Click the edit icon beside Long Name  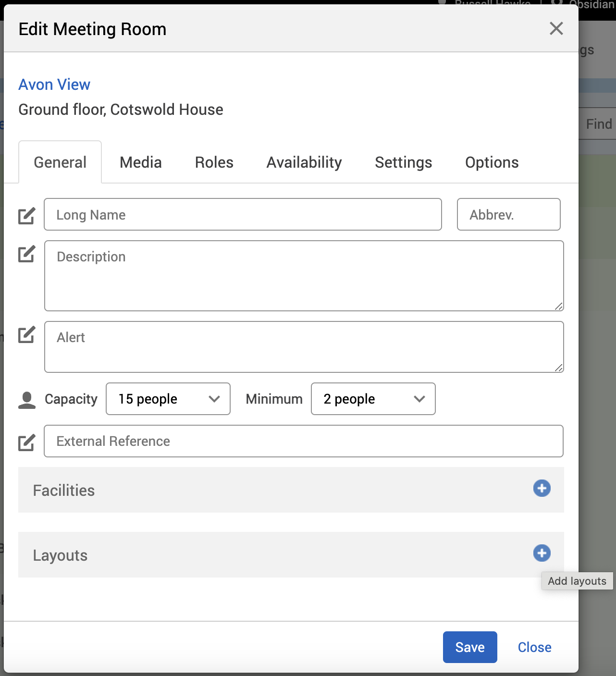[x=26, y=216]
